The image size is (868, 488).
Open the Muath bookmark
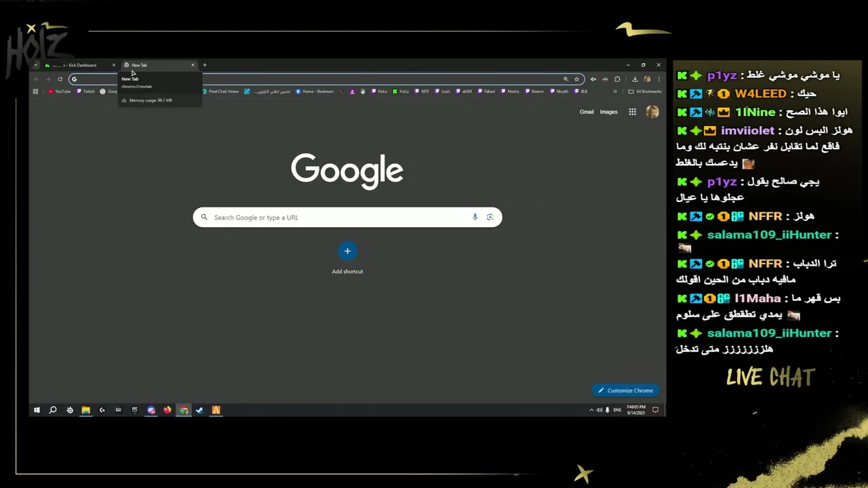tap(559, 91)
